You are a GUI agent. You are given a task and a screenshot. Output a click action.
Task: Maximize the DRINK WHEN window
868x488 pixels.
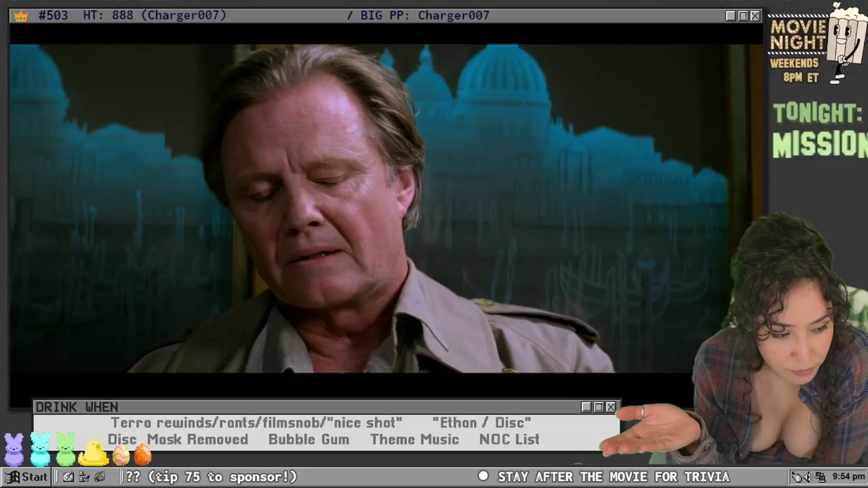point(599,407)
